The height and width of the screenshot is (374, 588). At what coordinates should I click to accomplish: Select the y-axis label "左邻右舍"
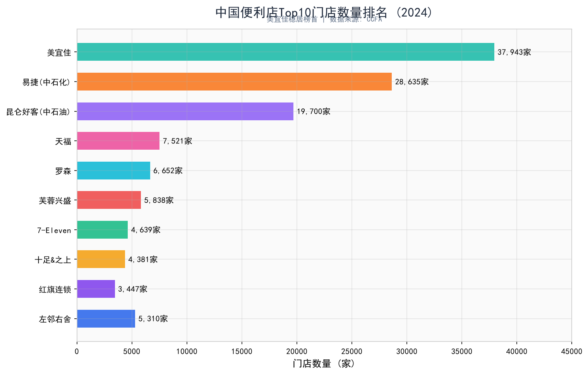click(x=55, y=319)
